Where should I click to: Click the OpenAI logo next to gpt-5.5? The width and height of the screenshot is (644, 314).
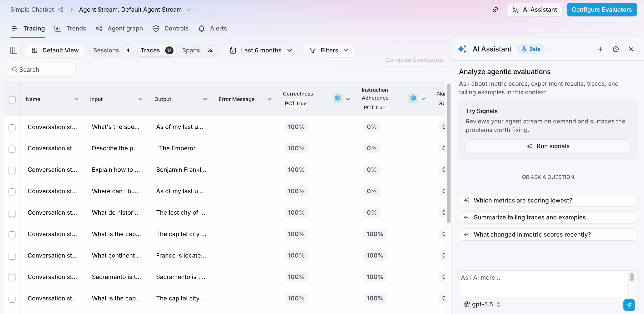click(x=467, y=304)
